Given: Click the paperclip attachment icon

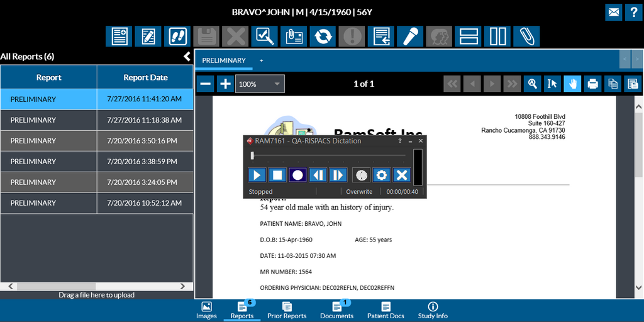Looking at the screenshot, I should click(x=526, y=36).
